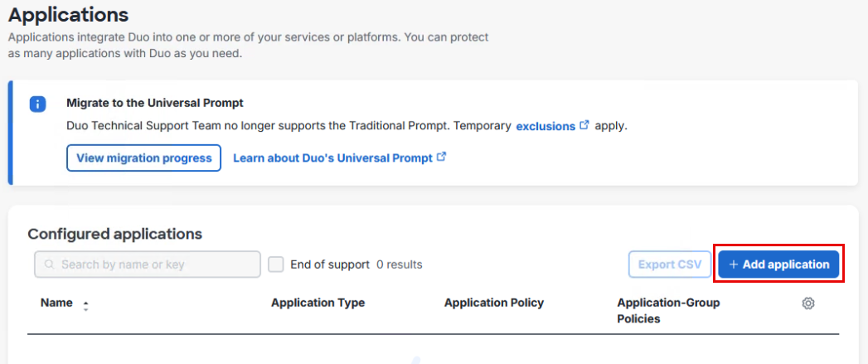Click the Application Type column header
868x364 pixels.
(x=318, y=303)
